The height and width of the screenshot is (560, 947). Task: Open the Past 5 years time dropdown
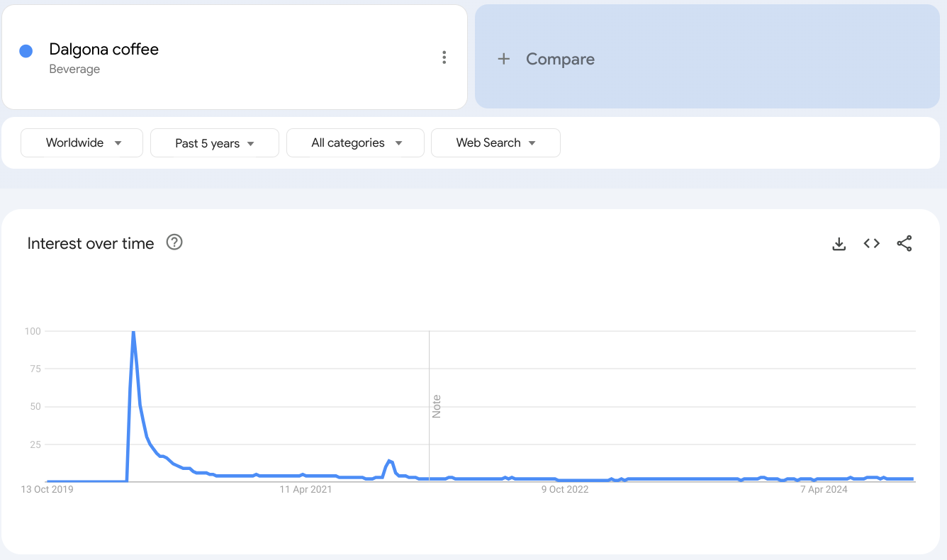click(215, 142)
